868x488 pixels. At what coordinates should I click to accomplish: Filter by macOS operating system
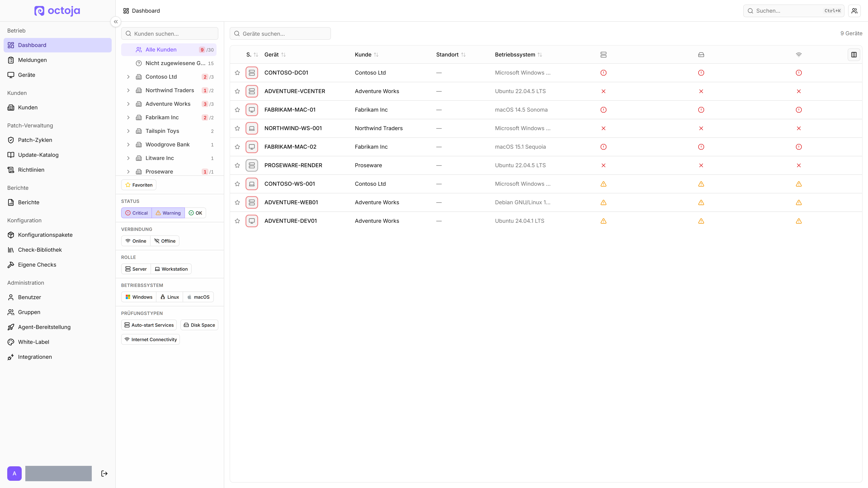pos(198,297)
